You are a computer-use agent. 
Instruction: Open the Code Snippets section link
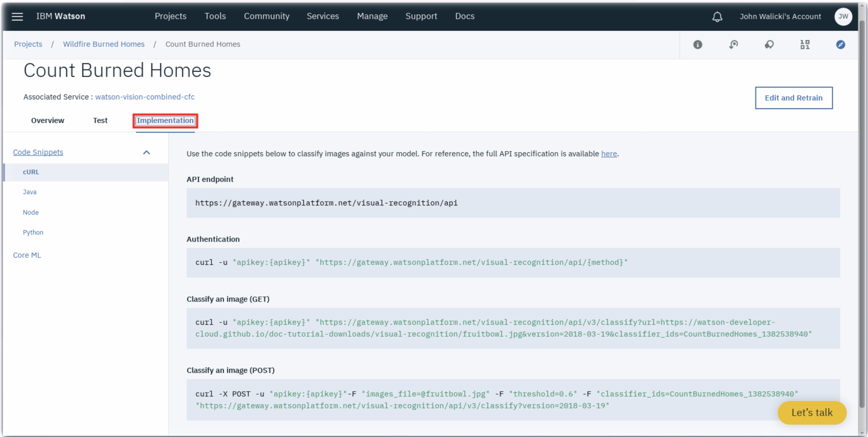(x=38, y=152)
